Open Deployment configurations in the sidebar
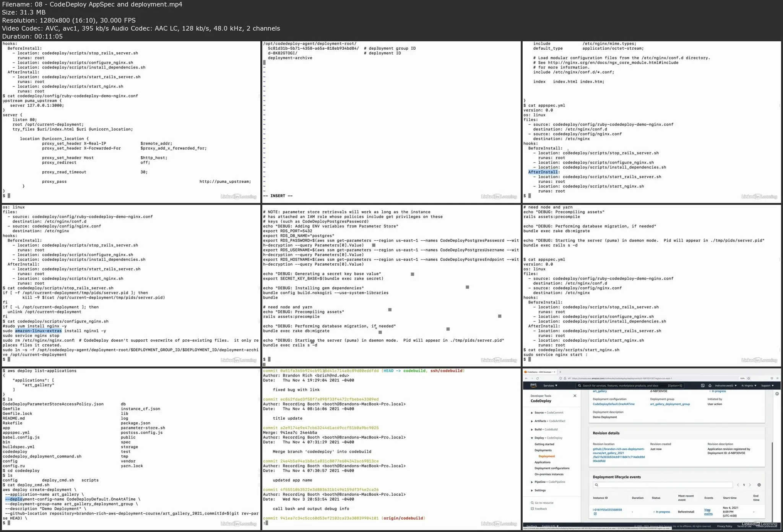The height and width of the screenshot is (532, 783). click(x=552, y=468)
